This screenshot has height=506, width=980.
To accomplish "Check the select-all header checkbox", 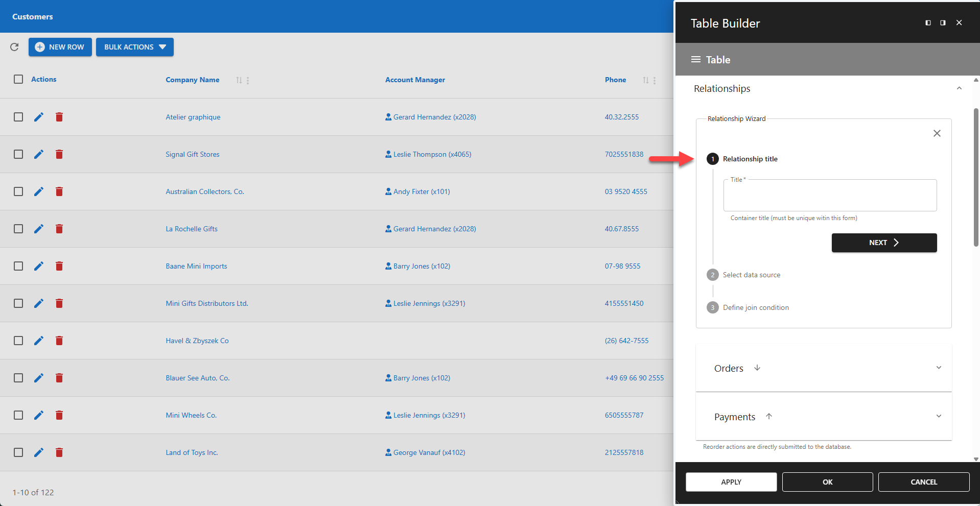I will [x=18, y=79].
